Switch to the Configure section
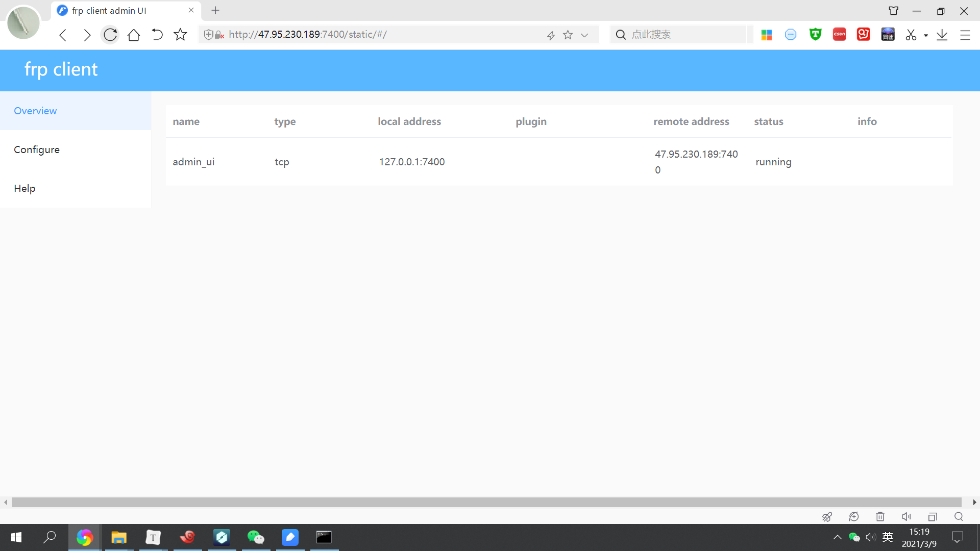The height and width of the screenshot is (551, 980). 37,149
